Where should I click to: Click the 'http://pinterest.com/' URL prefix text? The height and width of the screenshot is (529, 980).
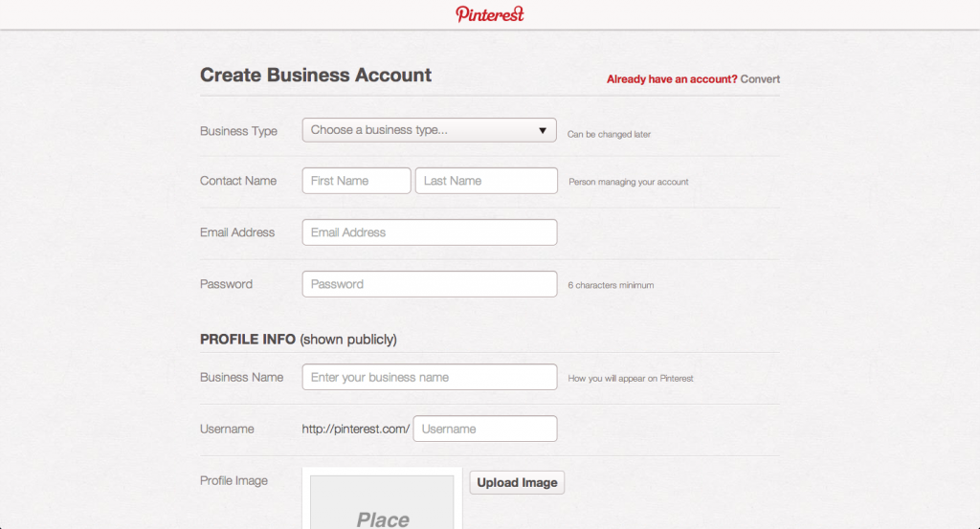coord(356,430)
